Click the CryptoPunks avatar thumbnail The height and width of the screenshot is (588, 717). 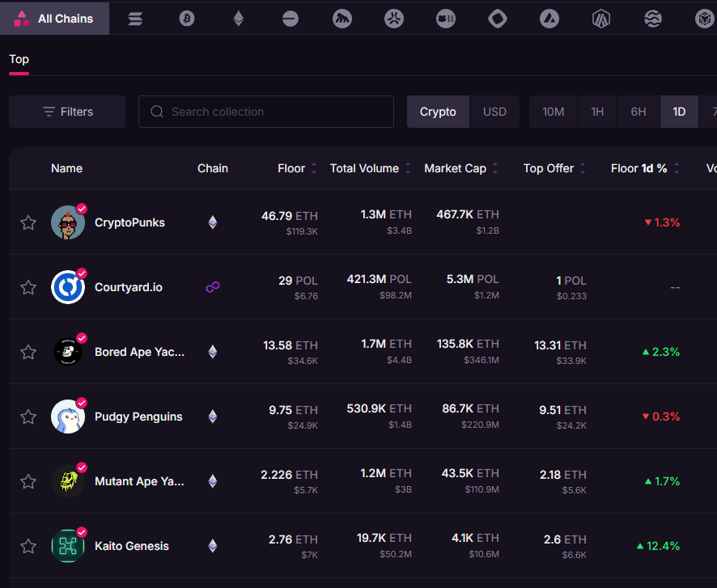pyautogui.click(x=68, y=222)
